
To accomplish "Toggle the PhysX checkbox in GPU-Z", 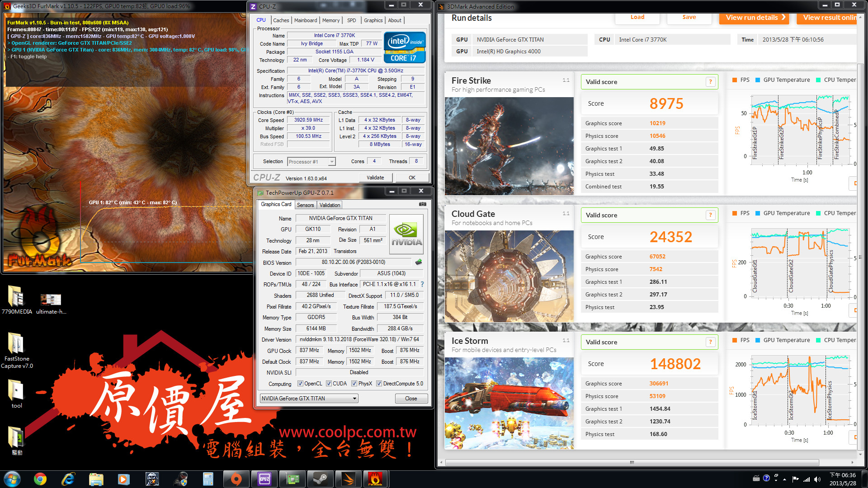I will click(x=354, y=384).
